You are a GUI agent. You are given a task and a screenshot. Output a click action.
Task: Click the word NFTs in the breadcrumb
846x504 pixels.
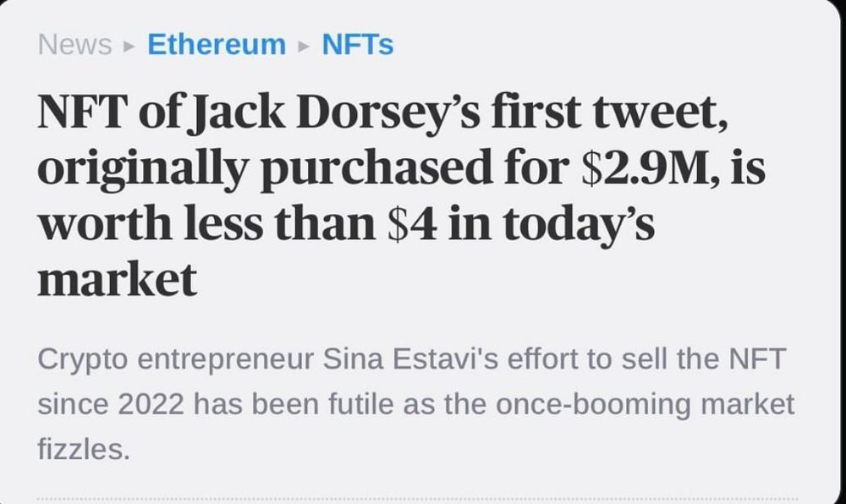(x=356, y=45)
